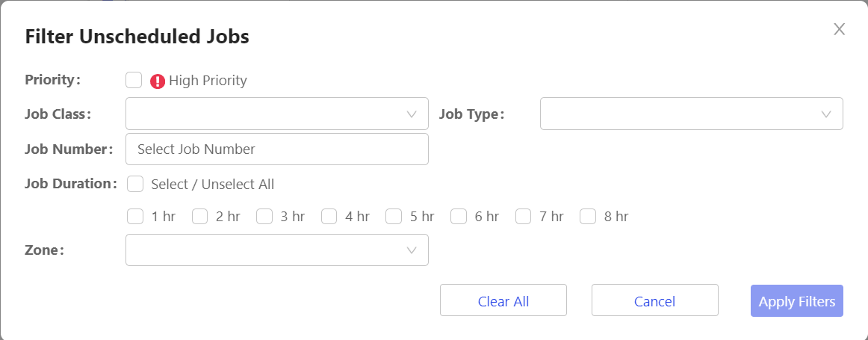
Task: Check the 2 hr duration box
Action: pos(200,216)
